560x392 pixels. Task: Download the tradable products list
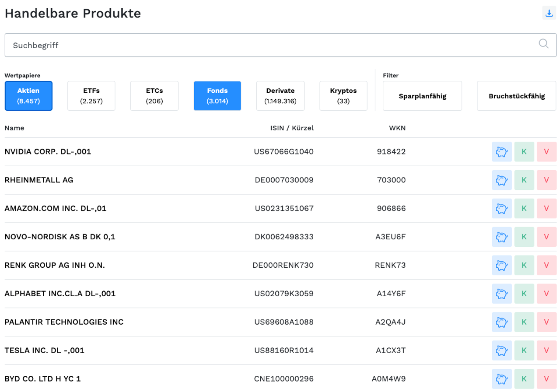tap(549, 13)
